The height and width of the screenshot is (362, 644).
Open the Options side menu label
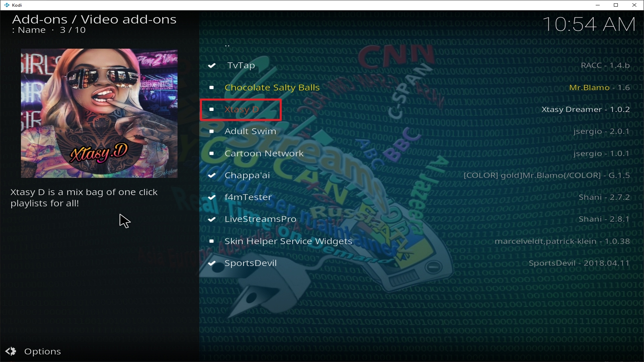click(x=43, y=351)
